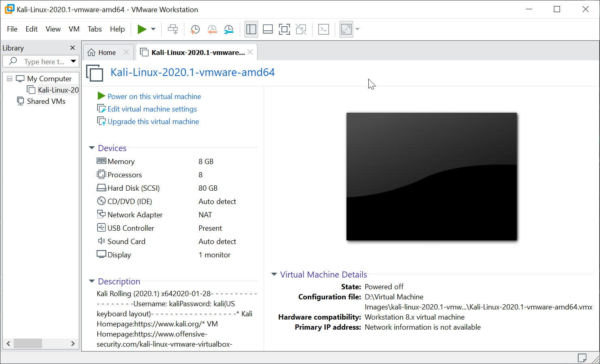The width and height of the screenshot is (600, 364).
Task: Open the console view icon
Action: pos(323,29)
